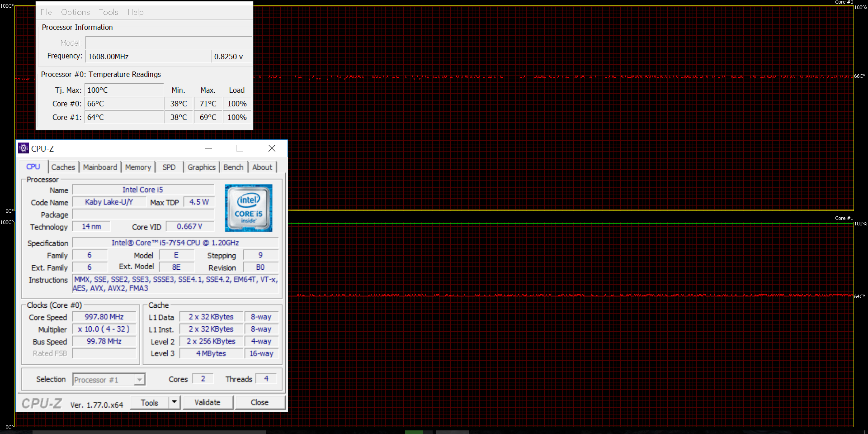
Task: Click the Bus Speed value 99.78 MHz
Action: pos(104,341)
